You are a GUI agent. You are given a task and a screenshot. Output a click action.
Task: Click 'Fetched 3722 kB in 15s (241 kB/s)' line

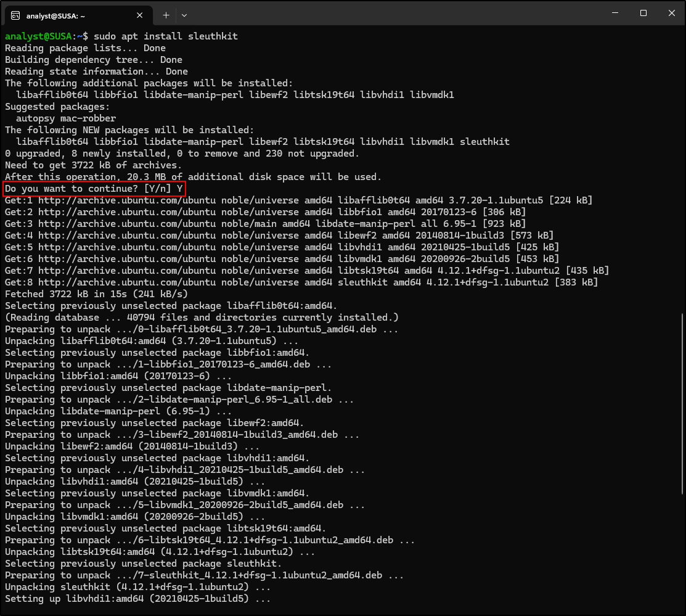[96, 294]
